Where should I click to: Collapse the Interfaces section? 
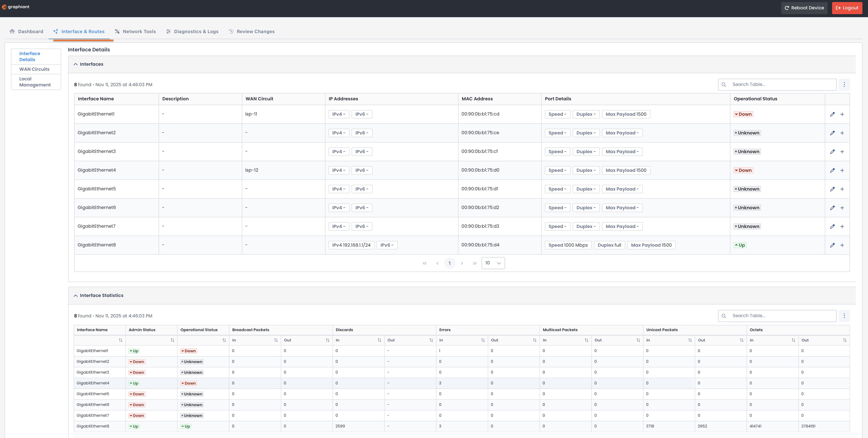[75, 64]
